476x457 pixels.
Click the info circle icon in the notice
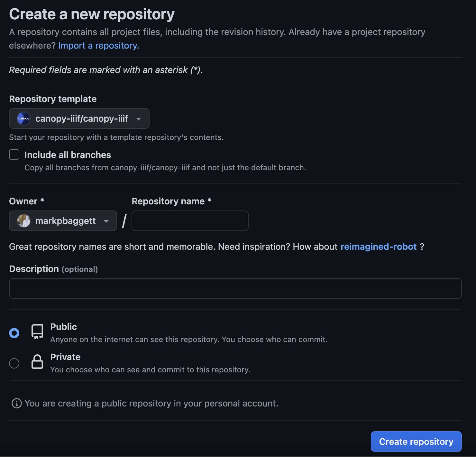tap(16, 403)
